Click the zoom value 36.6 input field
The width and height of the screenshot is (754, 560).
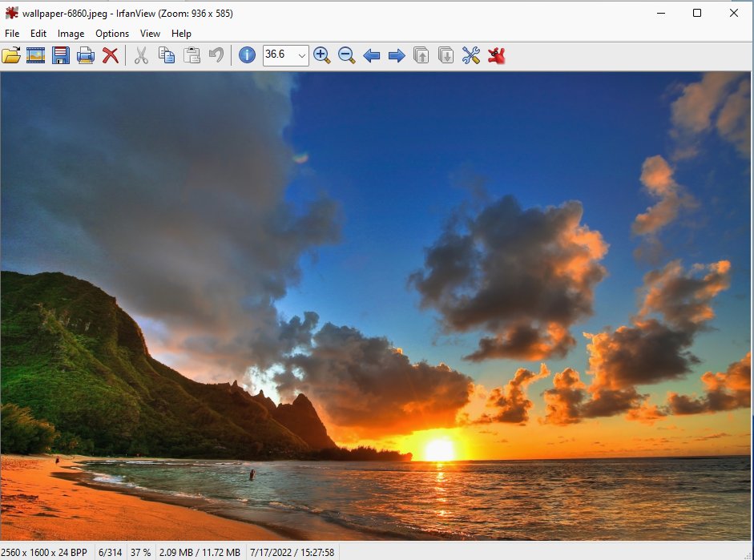coord(278,55)
